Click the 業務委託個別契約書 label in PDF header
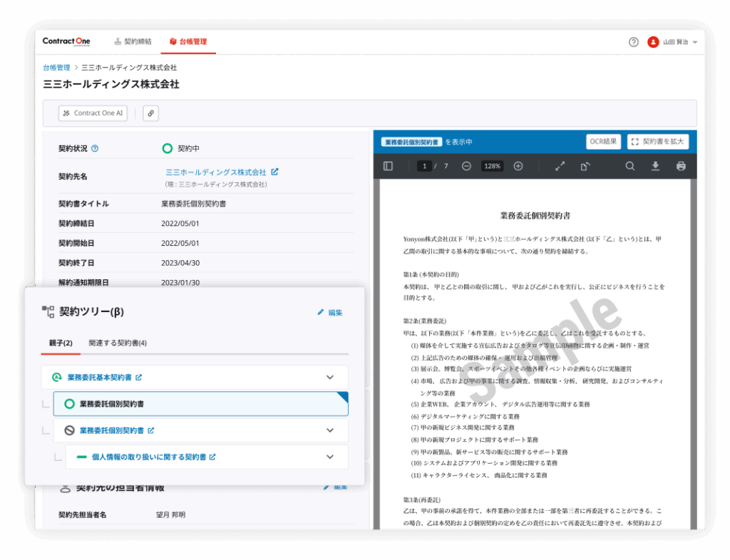730x560 pixels. click(x=411, y=142)
